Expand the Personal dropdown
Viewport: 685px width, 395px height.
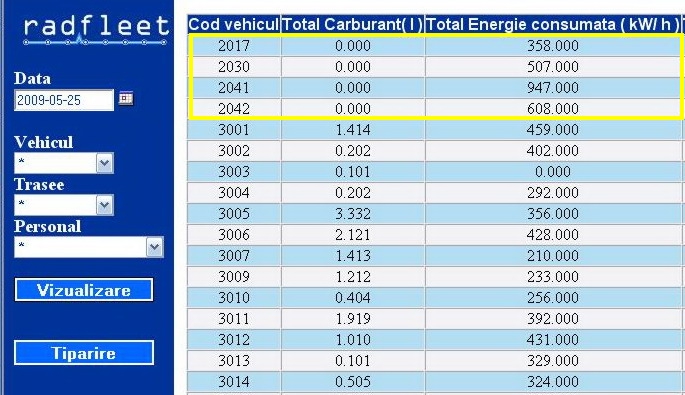(x=155, y=247)
